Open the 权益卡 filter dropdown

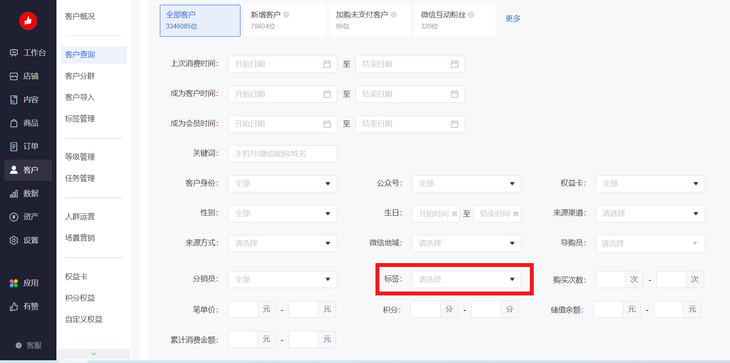coord(650,184)
